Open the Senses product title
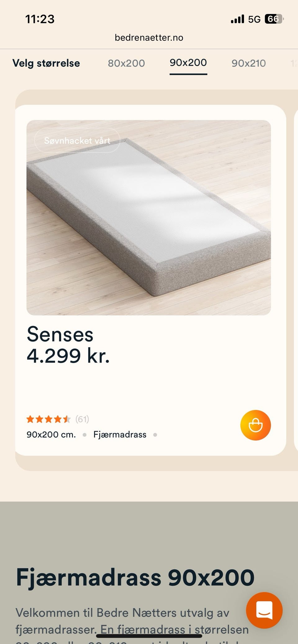 click(x=60, y=334)
